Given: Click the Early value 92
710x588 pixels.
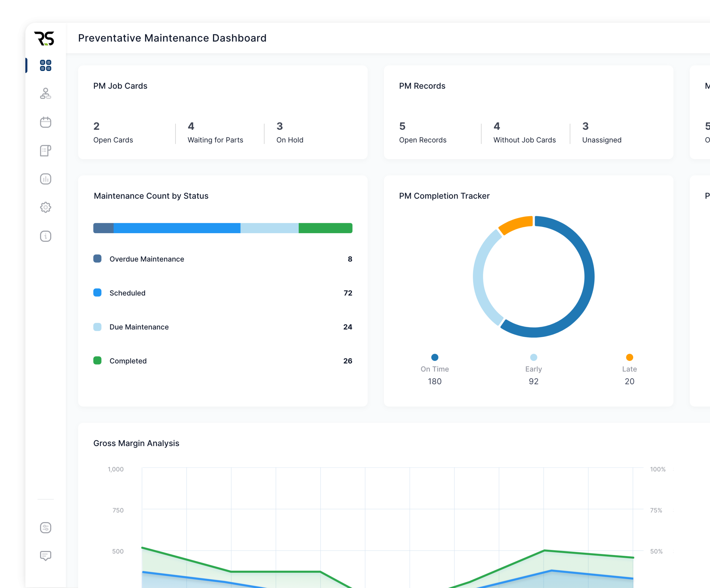Looking at the screenshot, I should tap(534, 381).
